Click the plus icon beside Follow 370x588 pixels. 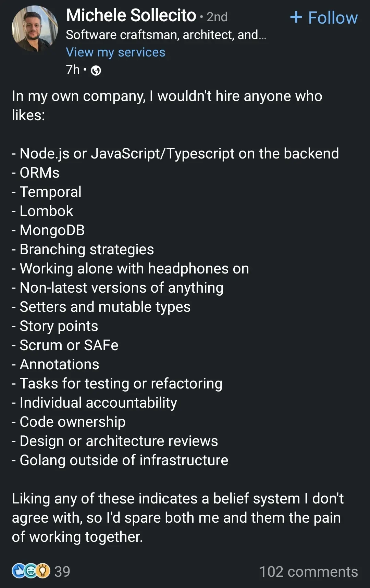[x=296, y=17]
